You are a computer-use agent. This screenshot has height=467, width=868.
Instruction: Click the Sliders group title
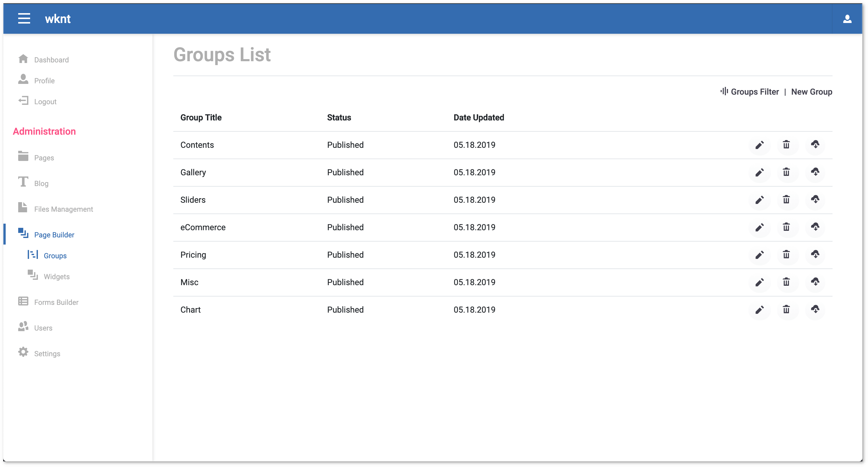(193, 200)
